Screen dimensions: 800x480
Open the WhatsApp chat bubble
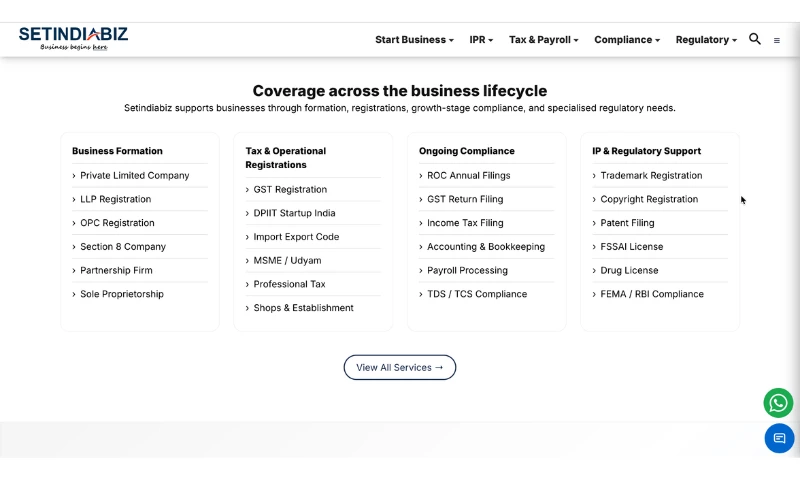[x=778, y=403]
